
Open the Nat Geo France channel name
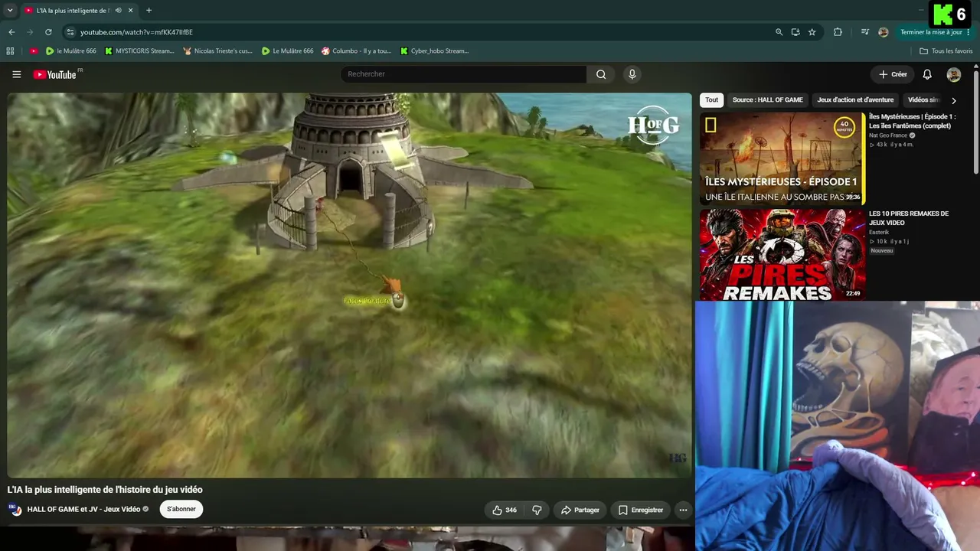point(888,135)
